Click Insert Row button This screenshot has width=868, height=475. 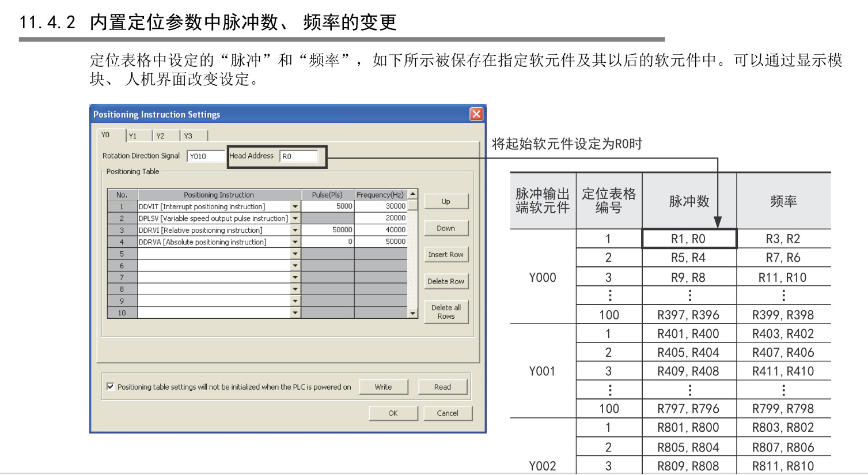[x=446, y=255]
